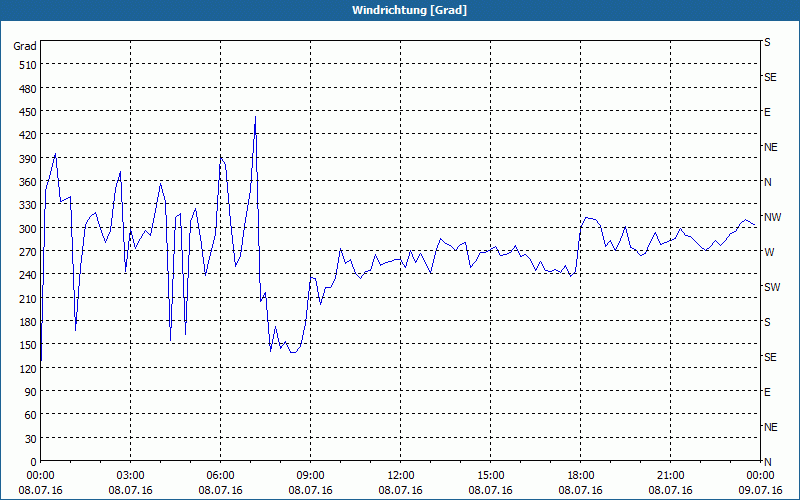Click the 330 tick label
The height and width of the screenshot is (500, 800).
pyautogui.click(x=29, y=205)
